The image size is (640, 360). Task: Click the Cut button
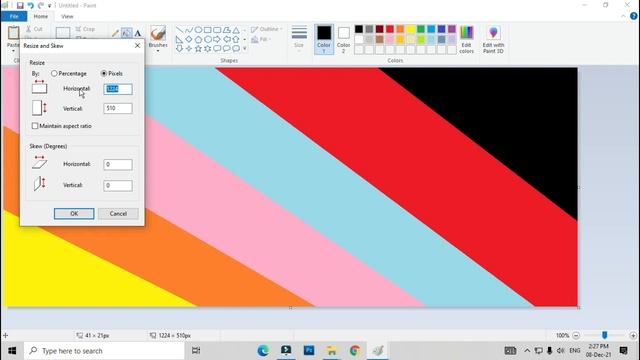point(34,29)
